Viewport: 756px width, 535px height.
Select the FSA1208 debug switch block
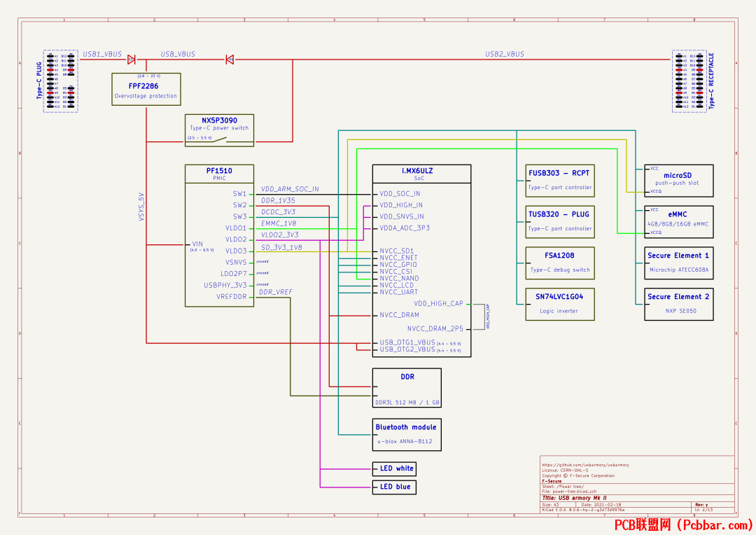560,263
